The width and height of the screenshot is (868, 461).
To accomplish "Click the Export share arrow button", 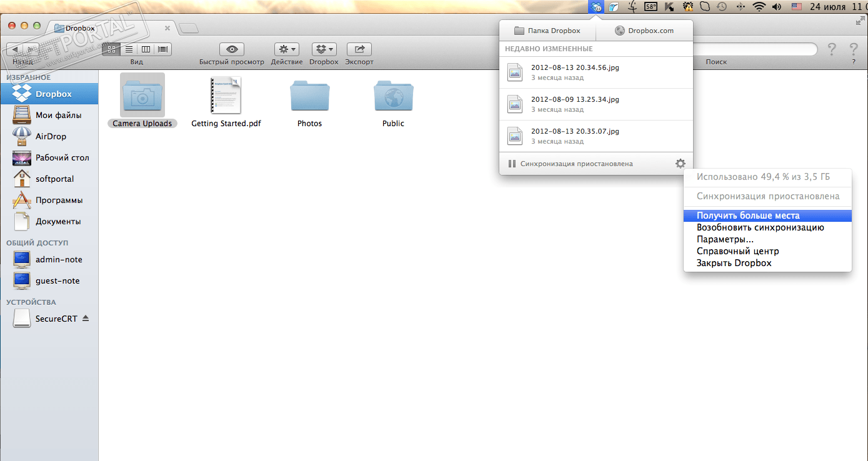I will pos(359,49).
